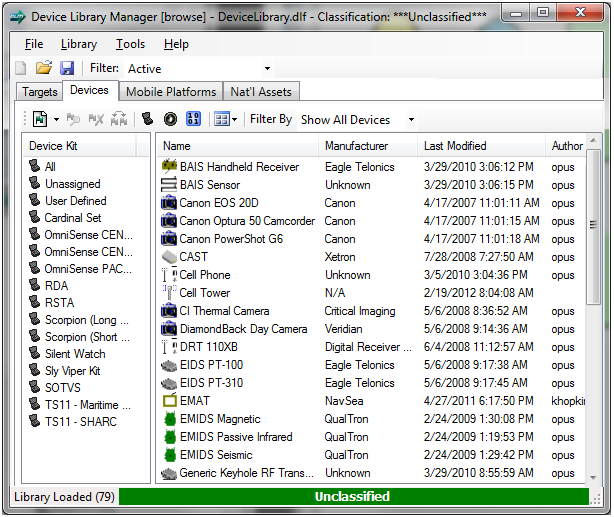614x517 pixels.
Task: Click the greyed-out delete device icon
Action: pyautogui.click(x=96, y=119)
